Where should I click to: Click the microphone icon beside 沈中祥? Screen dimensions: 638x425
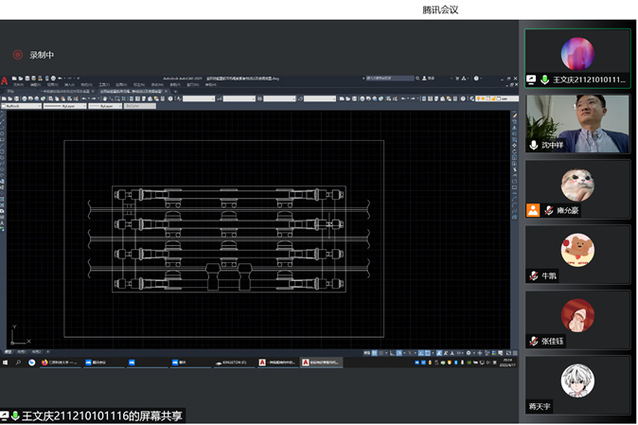click(x=533, y=145)
